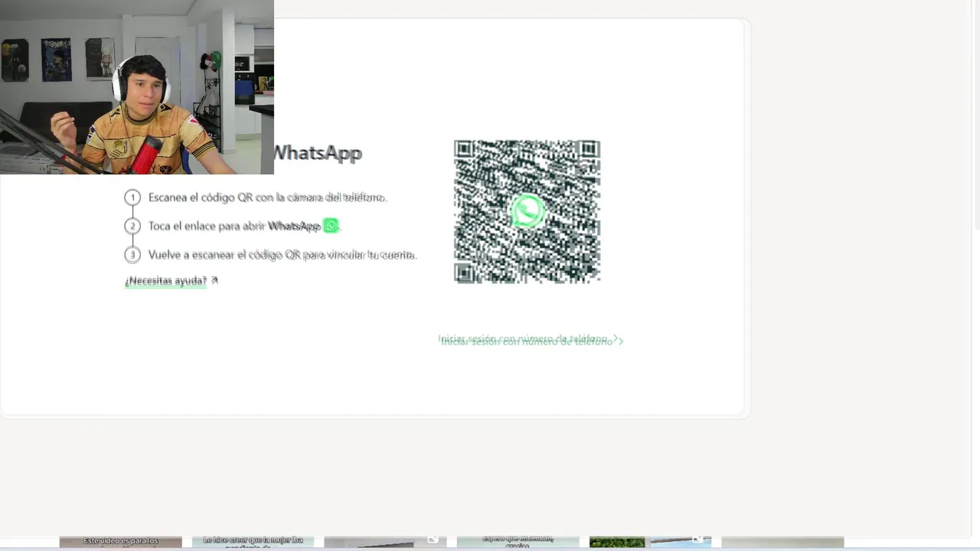Open the ¿Necesitas ayuda? link
The width and height of the screenshot is (980, 551).
(166, 281)
